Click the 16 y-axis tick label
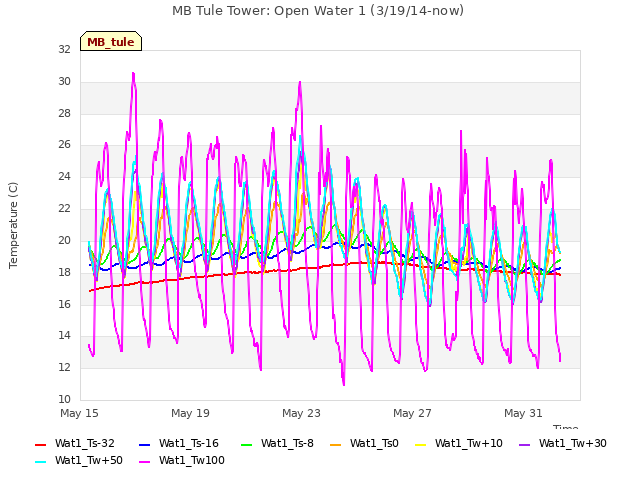Viewport: 640px width, 480px height. coord(64,304)
